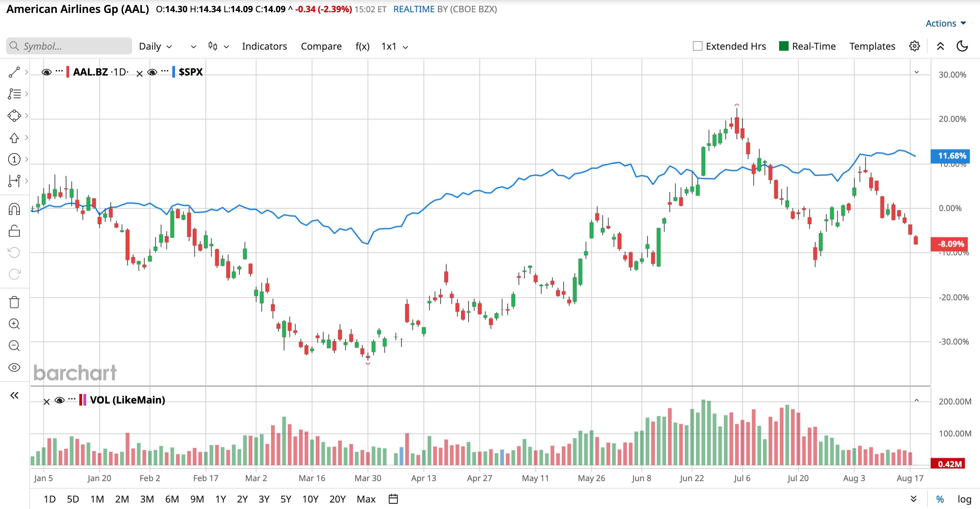Set chart range to 6M
Viewport: 980px width, 509px height.
click(172, 499)
